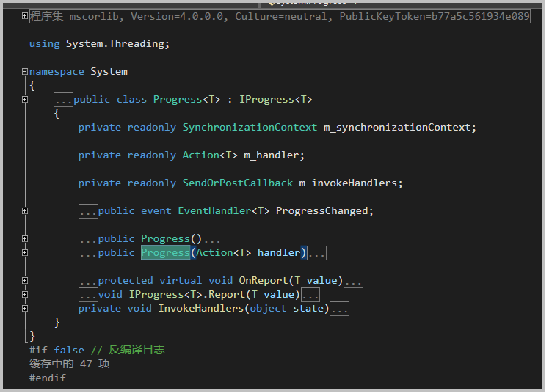Expand the IProgress<T>.Report method region
Screen dimensions: 545x392
[25, 294]
